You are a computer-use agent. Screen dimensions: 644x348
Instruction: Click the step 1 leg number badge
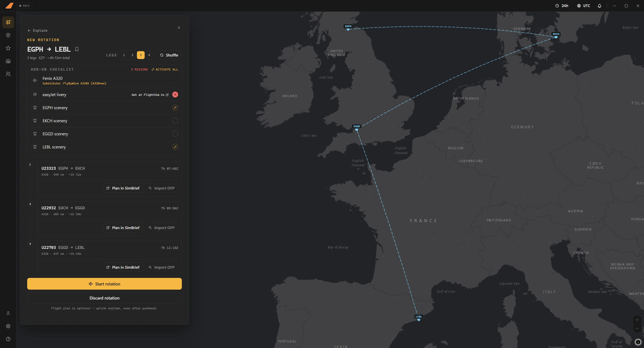[30, 165]
